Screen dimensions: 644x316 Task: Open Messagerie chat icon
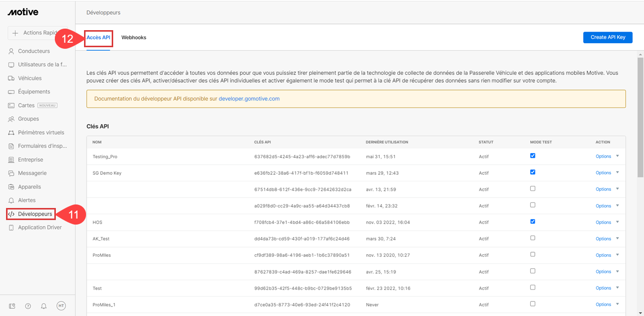click(12, 173)
